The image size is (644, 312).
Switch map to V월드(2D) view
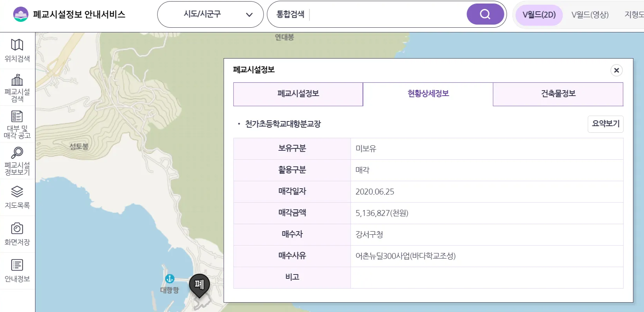pos(539,15)
